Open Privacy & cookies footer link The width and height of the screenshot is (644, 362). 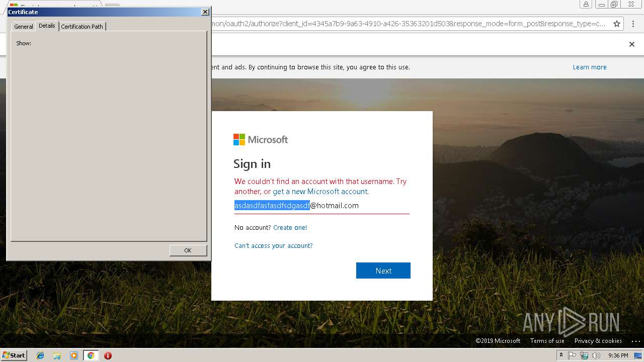[x=598, y=341]
